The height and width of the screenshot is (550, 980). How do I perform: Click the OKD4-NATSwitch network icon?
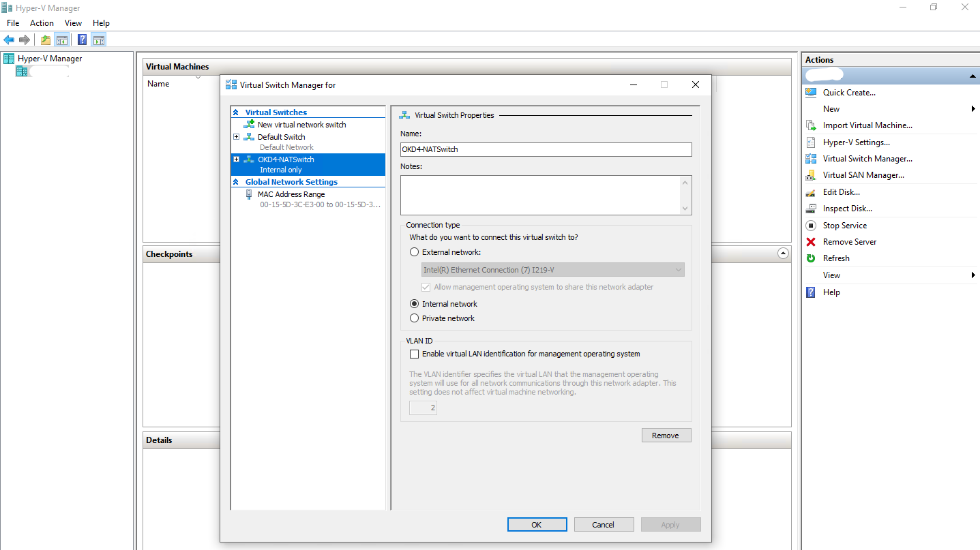pyautogui.click(x=249, y=159)
